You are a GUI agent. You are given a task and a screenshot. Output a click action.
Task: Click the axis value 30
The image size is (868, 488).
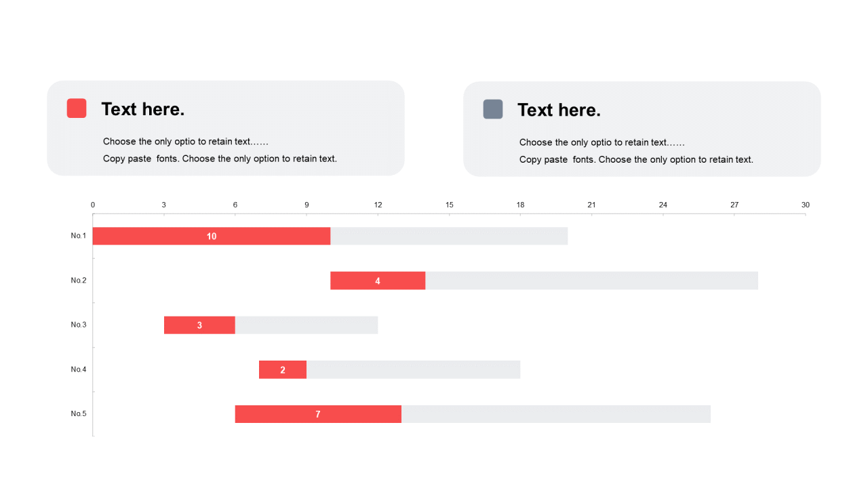[x=805, y=205]
